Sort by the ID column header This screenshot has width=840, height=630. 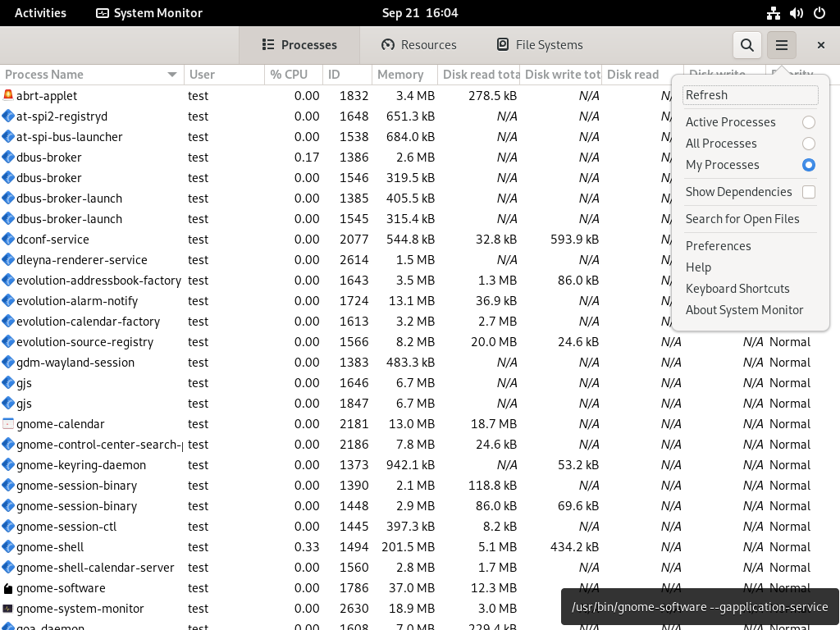click(x=347, y=75)
